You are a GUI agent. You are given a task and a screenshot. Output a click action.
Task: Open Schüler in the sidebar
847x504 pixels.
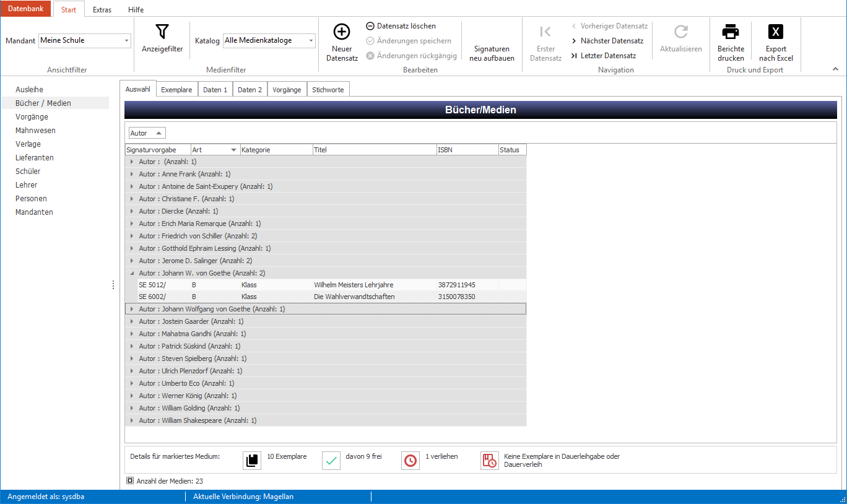tap(28, 172)
